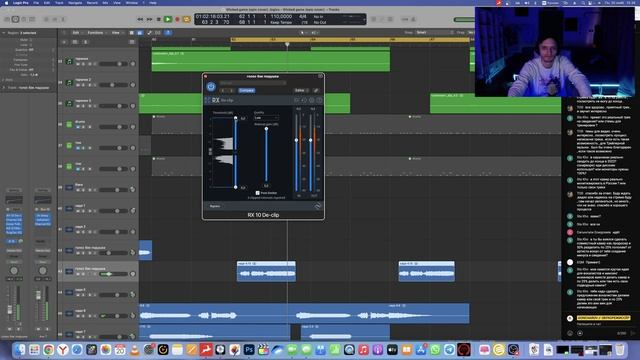The width and height of the screenshot is (640, 360).
Task: Open the Tracks area Edit dropdown menu
Action: click(77, 33)
